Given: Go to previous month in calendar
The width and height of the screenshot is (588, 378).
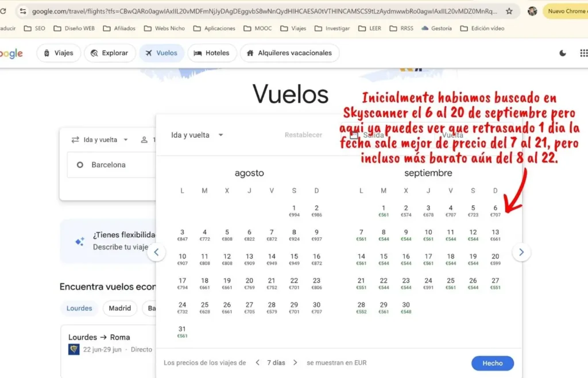Looking at the screenshot, I should pos(156,252).
